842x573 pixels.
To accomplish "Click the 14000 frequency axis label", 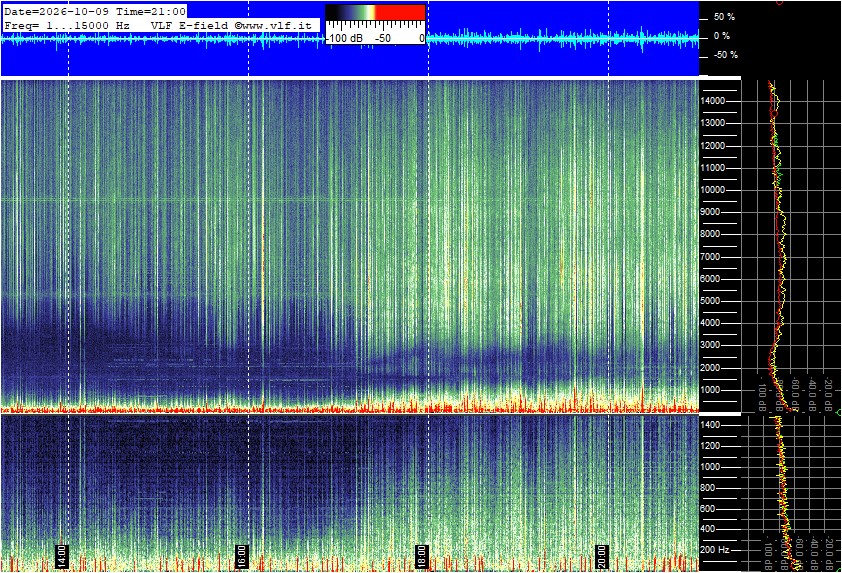I will 713,101.
